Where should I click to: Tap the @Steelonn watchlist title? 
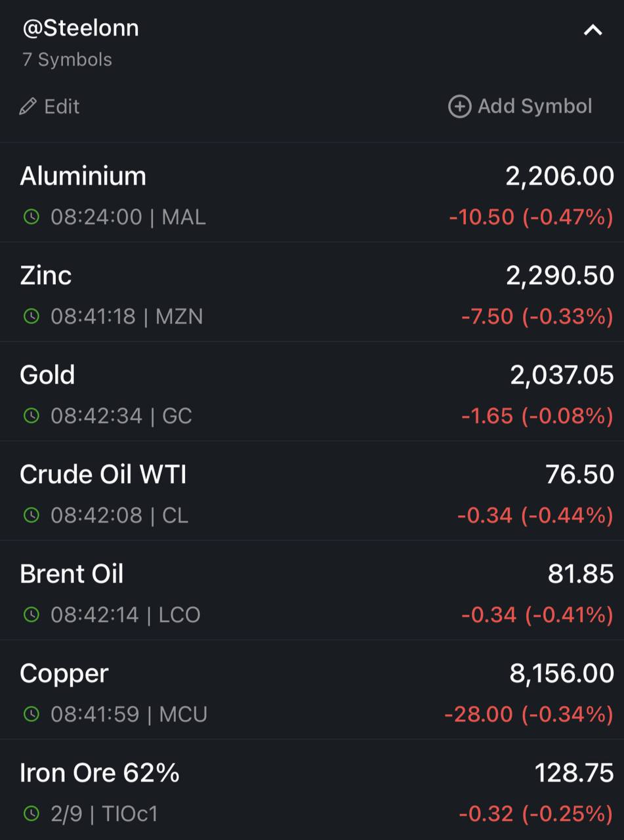[x=81, y=28]
